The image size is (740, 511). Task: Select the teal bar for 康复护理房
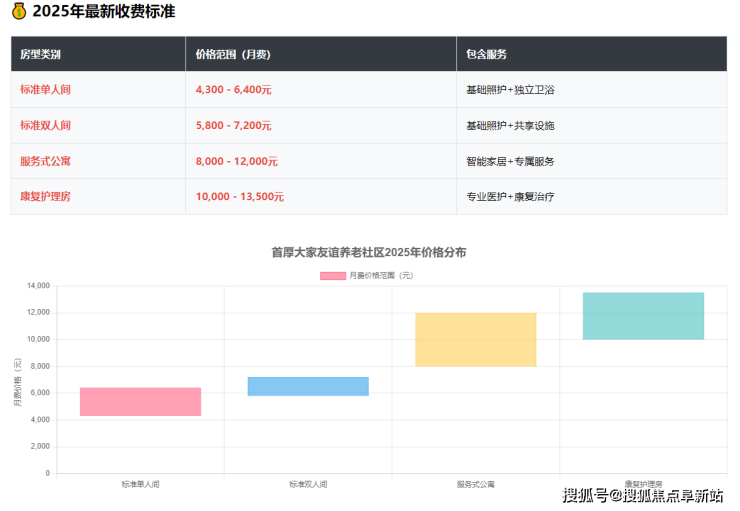(x=643, y=316)
